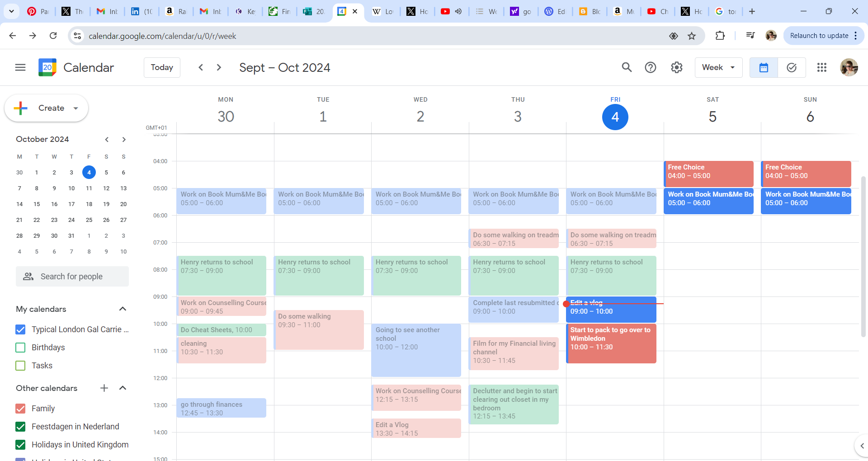Screen dimensions: 868x461
Task: Switch to the LinkedIn browser tab
Action: pyautogui.click(x=141, y=11)
